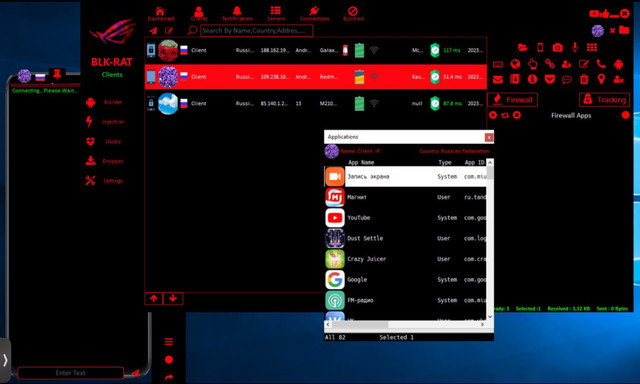The width and height of the screenshot is (640, 384).
Task: Open the Settings sidebar item
Action: point(104,180)
